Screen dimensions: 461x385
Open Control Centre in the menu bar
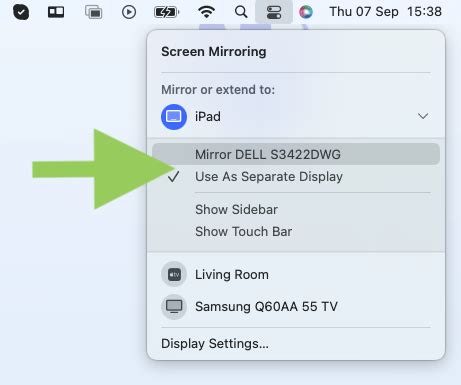(x=274, y=12)
